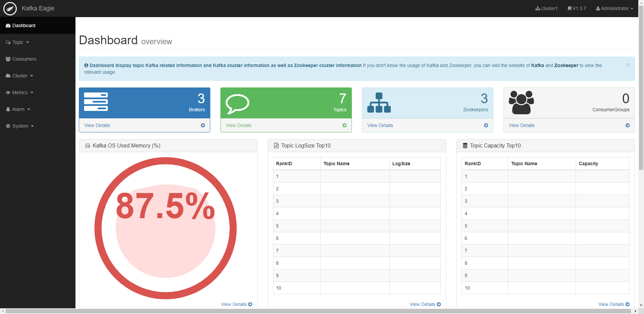Click the Topic Capacity Top10 database icon
This screenshot has width=644, height=314.
tap(465, 145)
